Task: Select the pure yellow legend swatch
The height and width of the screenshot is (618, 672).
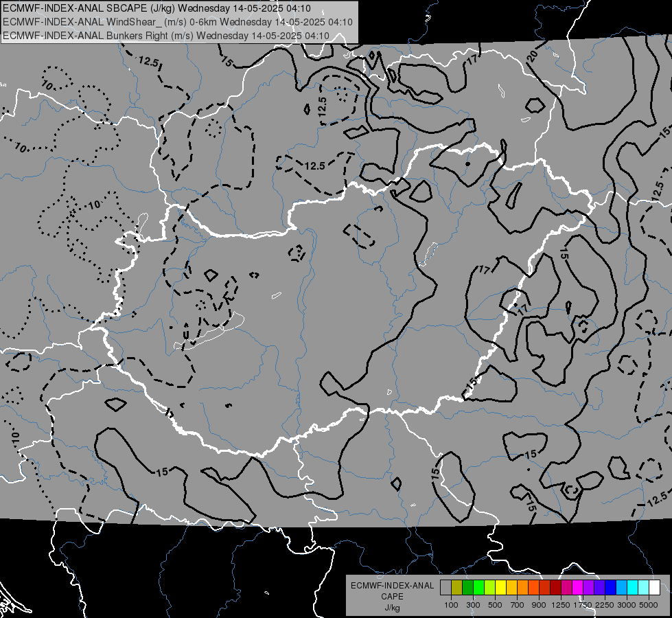Action: tap(500, 588)
